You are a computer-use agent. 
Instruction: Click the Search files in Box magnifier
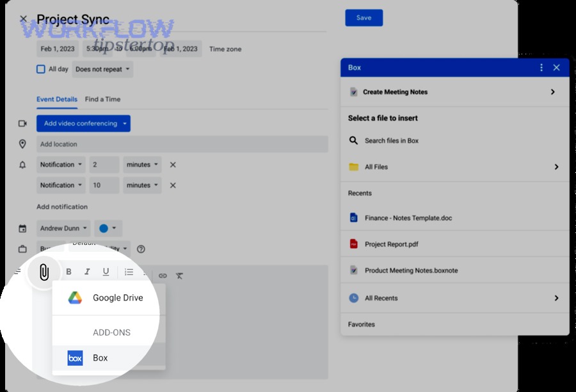point(353,140)
